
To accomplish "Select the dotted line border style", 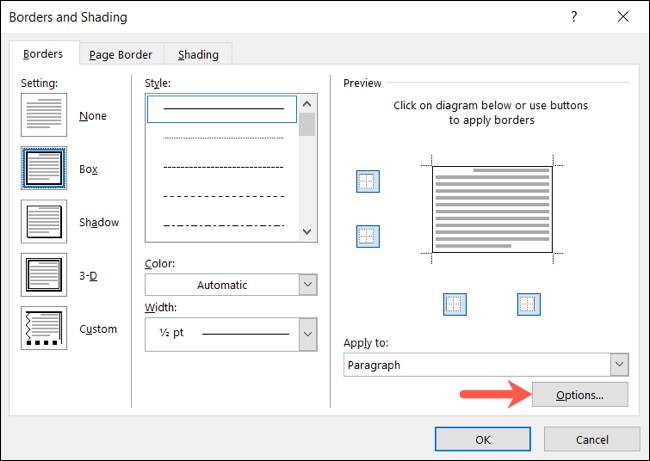I will click(x=223, y=138).
